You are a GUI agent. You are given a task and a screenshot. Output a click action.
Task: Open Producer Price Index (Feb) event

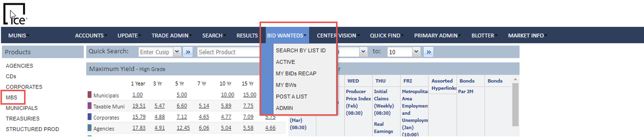tap(358, 102)
